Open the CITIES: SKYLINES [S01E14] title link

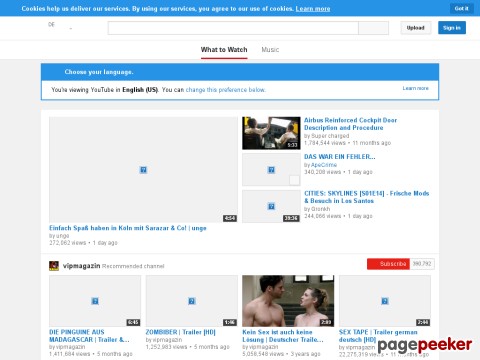tap(366, 197)
